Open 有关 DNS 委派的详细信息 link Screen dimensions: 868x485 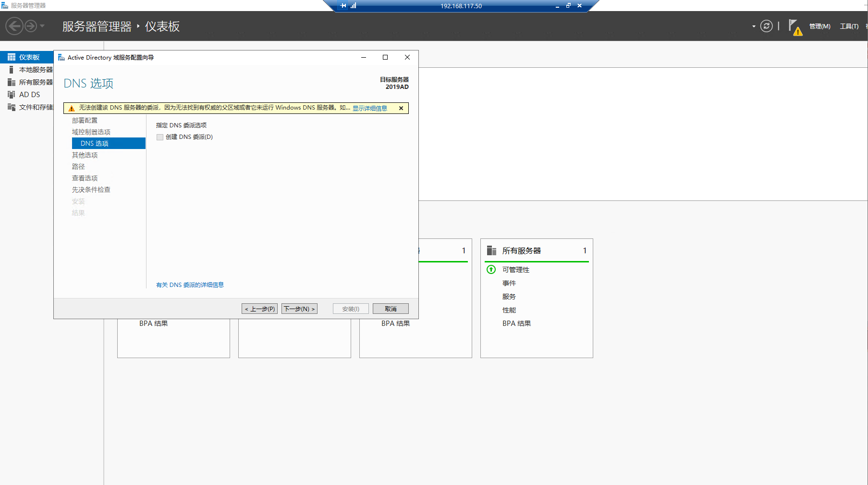click(190, 285)
